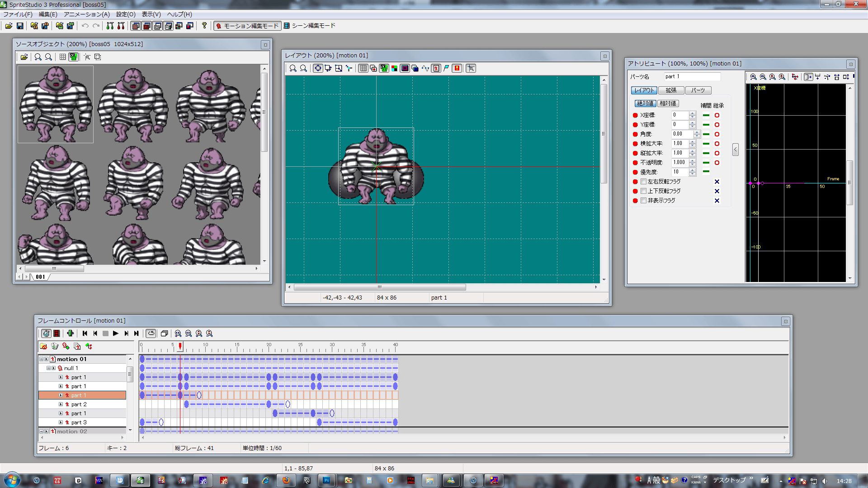Viewport: 868px width, 488px height.
Task: Open image icon in Source Object window
Action: tap(24, 57)
